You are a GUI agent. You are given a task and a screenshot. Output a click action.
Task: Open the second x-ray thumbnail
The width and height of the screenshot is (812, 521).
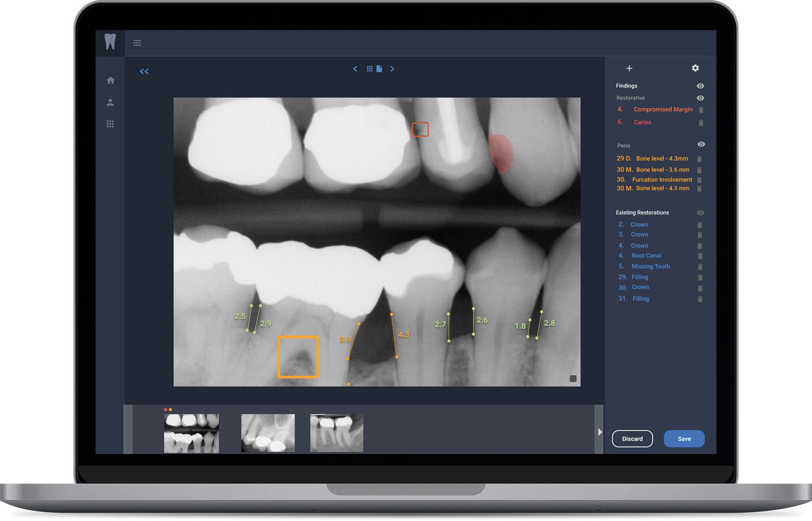(x=268, y=433)
